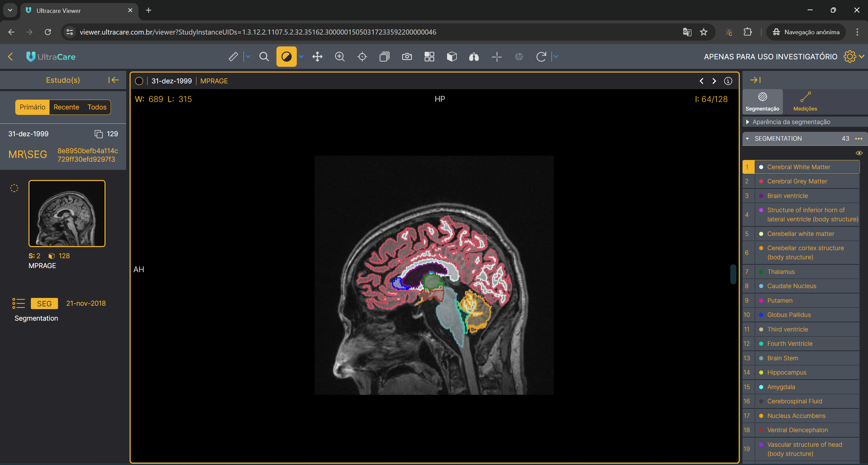Image resolution: width=868 pixels, height=465 pixels.
Task: Click the camera capture screenshot icon
Action: click(407, 57)
